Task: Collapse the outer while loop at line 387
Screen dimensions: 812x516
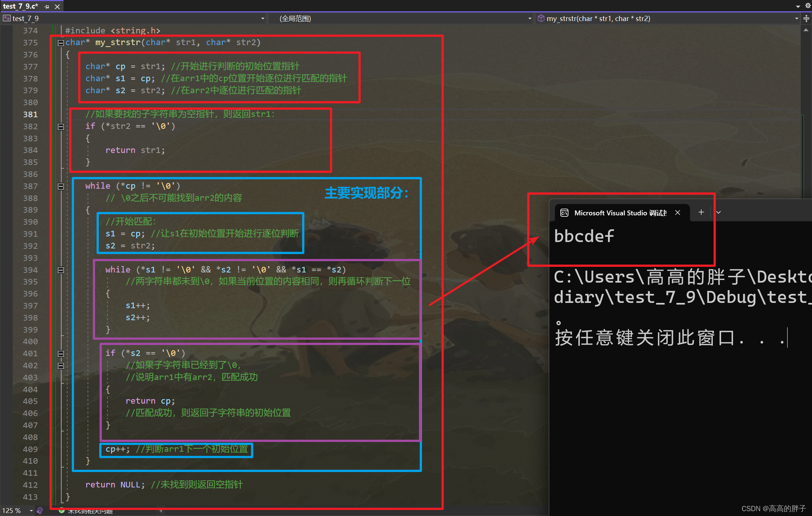Action: (x=60, y=186)
